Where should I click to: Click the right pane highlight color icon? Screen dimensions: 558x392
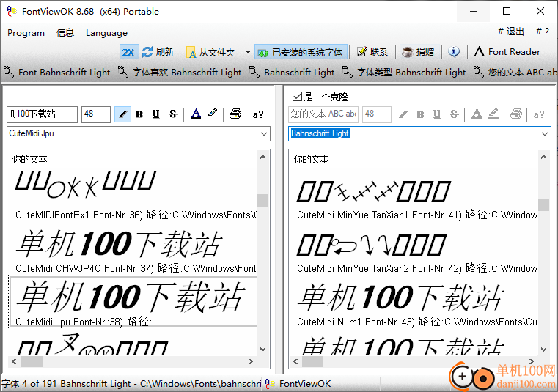tap(493, 114)
